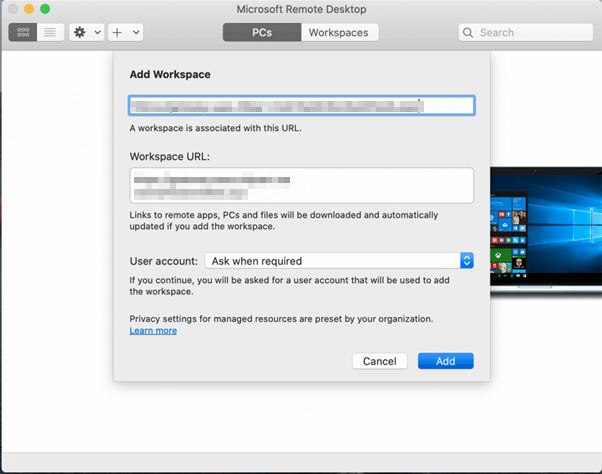
Task: Expand the gear menu dropdown arrow
Action: coord(97,32)
